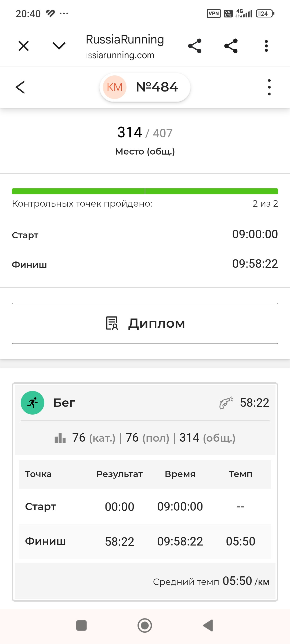
Task: Select the Финиш row in split table
Action: tap(145, 541)
